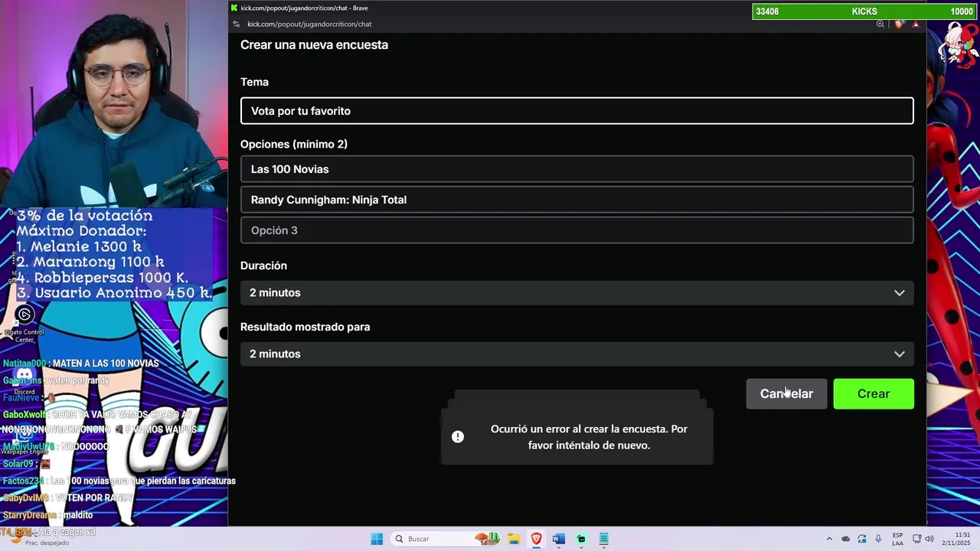Edit the Tema field 'Vota por tu favorito'
The height and width of the screenshot is (551, 980).
click(577, 111)
